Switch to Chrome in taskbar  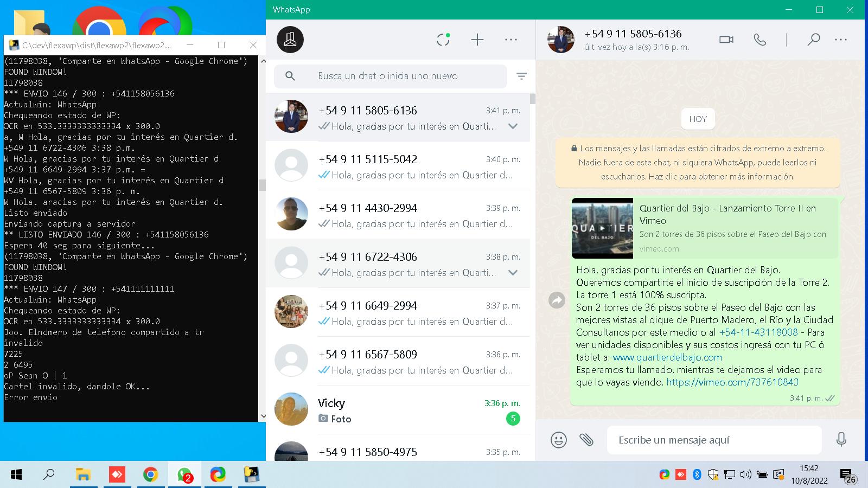(150, 475)
